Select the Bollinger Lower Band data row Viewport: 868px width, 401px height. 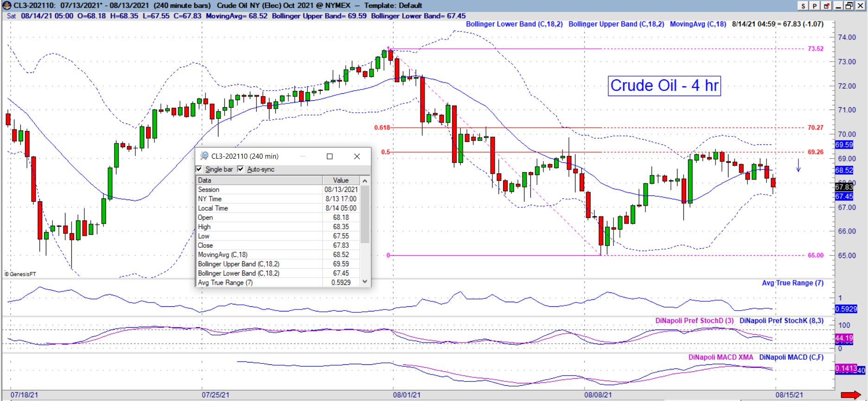tap(278, 273)
